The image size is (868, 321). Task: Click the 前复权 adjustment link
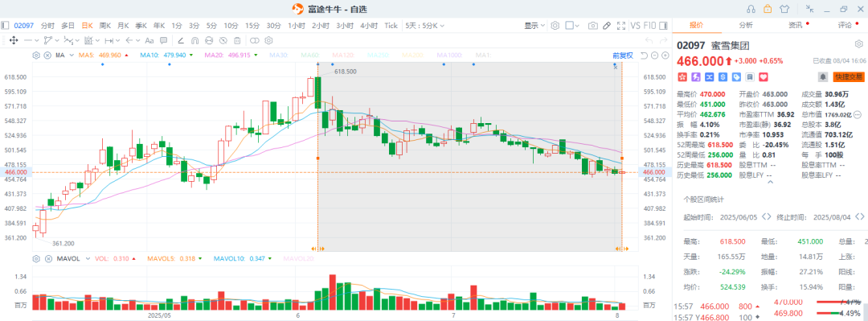(622, 56)
